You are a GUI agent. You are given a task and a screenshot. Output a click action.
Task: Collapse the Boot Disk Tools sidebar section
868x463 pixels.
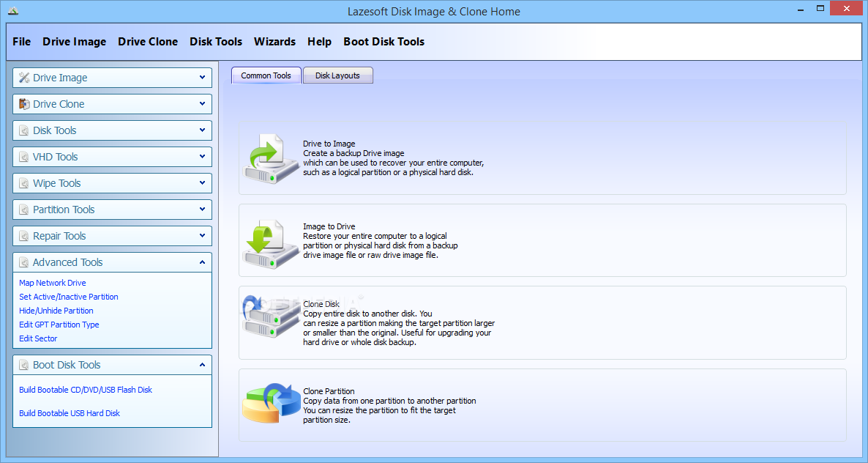(x=202, y=364)
